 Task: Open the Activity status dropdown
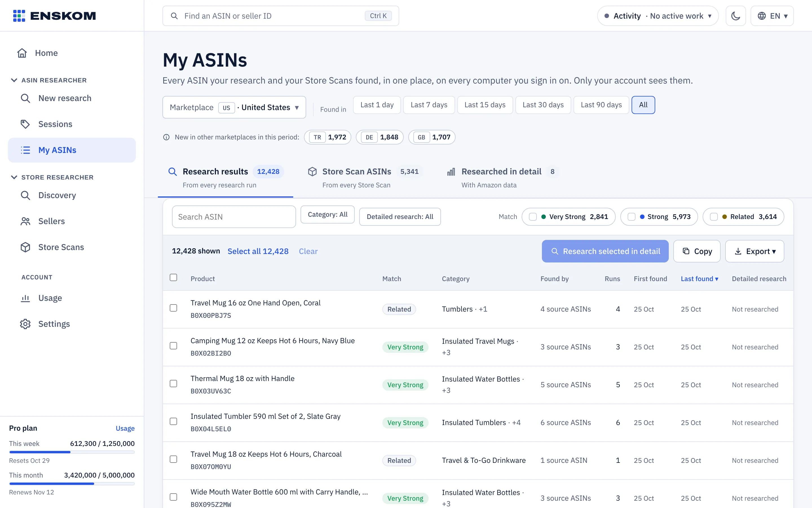pyautogui.click(x=658, y=16)
